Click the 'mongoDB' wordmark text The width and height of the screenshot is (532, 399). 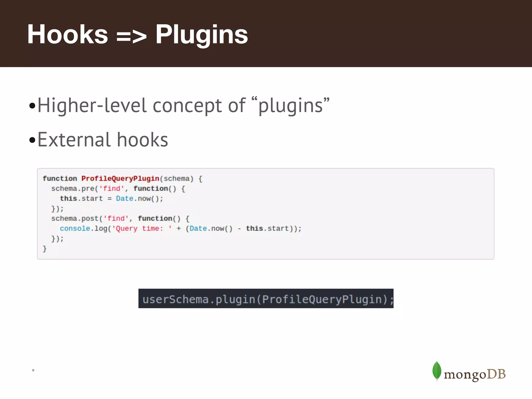pos(475,375)
